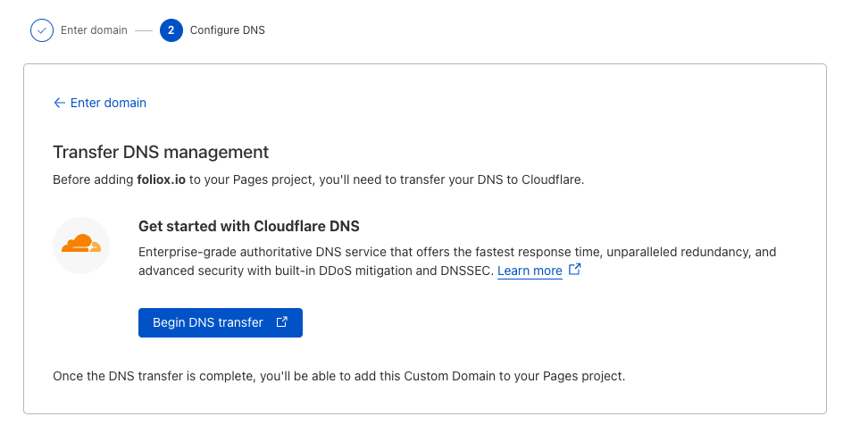This screenshot has width=868, height=442.
Task: Click the completed step checkmark icon
Action: point(42,30)
